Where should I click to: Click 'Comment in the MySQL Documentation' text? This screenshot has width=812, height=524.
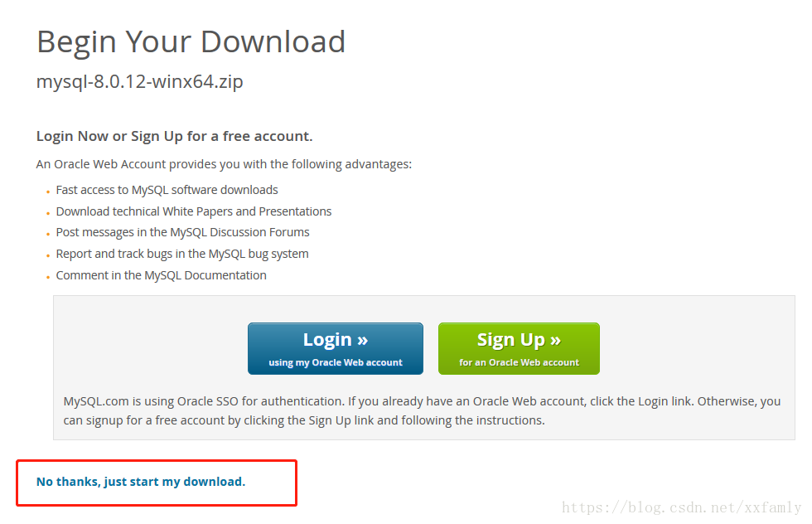[x=161, y=276]
